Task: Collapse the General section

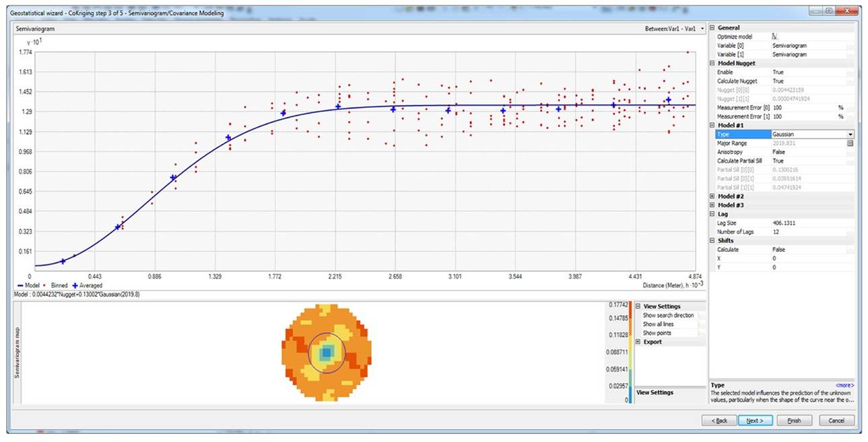Action: coord(712,28)
